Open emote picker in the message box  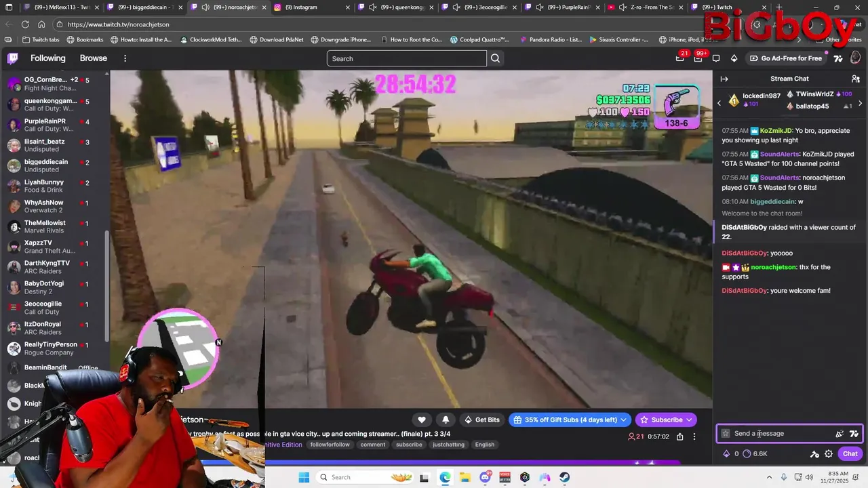coord(840,434)
